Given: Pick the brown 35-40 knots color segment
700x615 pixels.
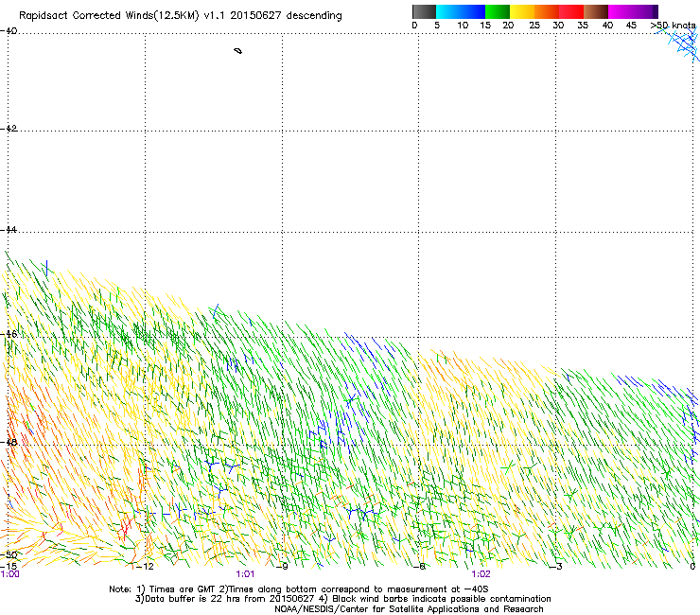Looking at the screenshot, I should (596, 11).
